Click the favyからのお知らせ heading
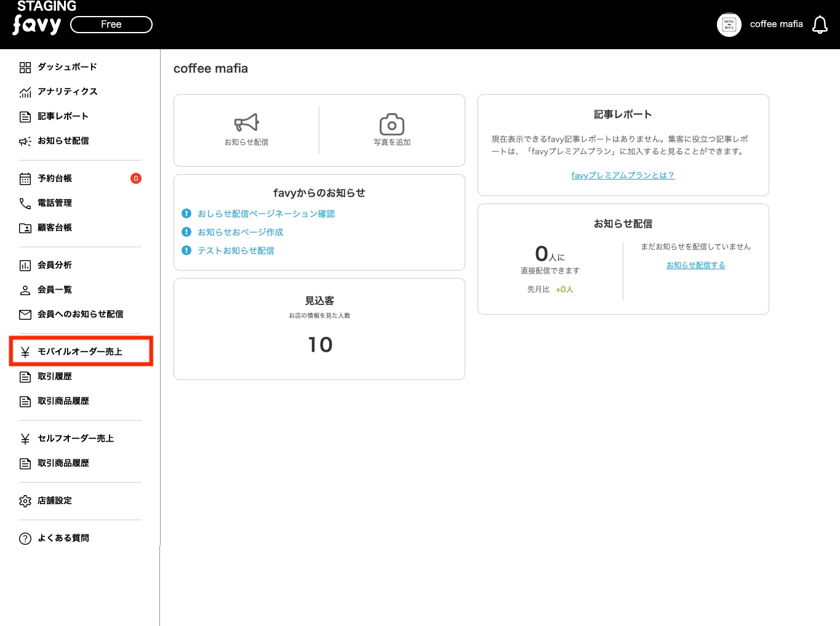Viewport: 840px width, 626px height. 319,193
